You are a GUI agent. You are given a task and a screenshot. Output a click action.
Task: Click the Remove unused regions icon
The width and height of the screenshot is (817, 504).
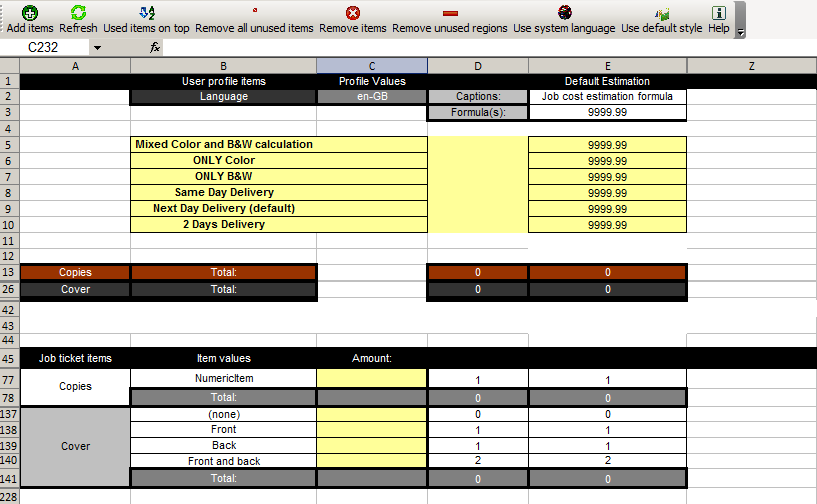[449, 12]
